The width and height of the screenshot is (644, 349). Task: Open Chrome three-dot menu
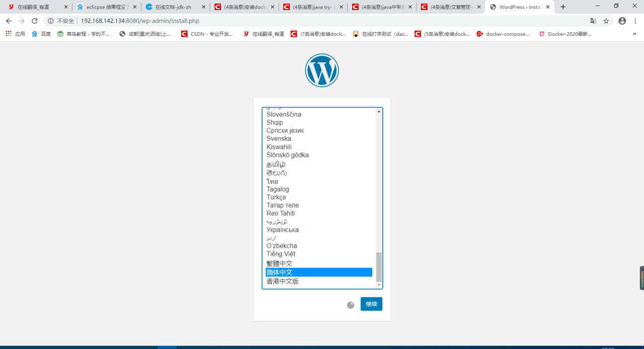tap(635, 21)
